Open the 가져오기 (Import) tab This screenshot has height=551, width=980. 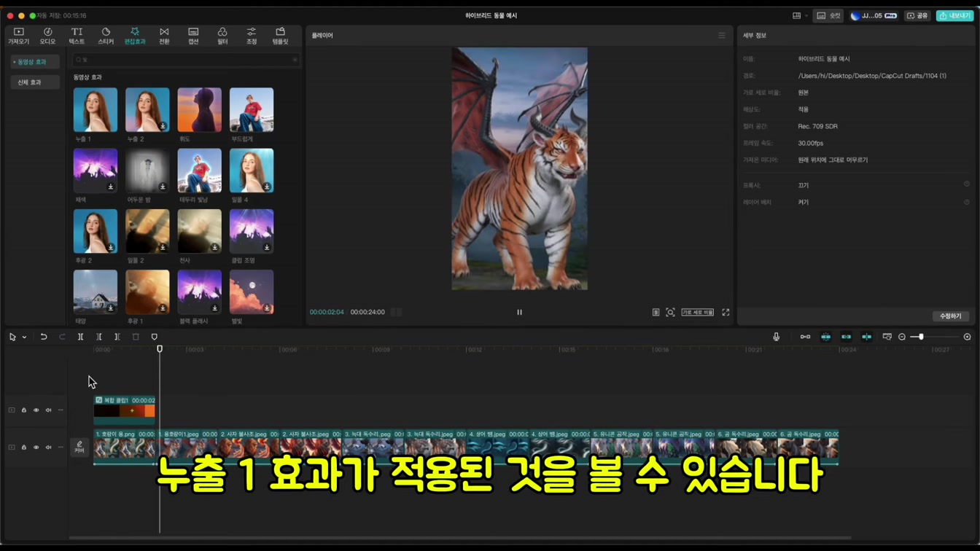[18, 36]
